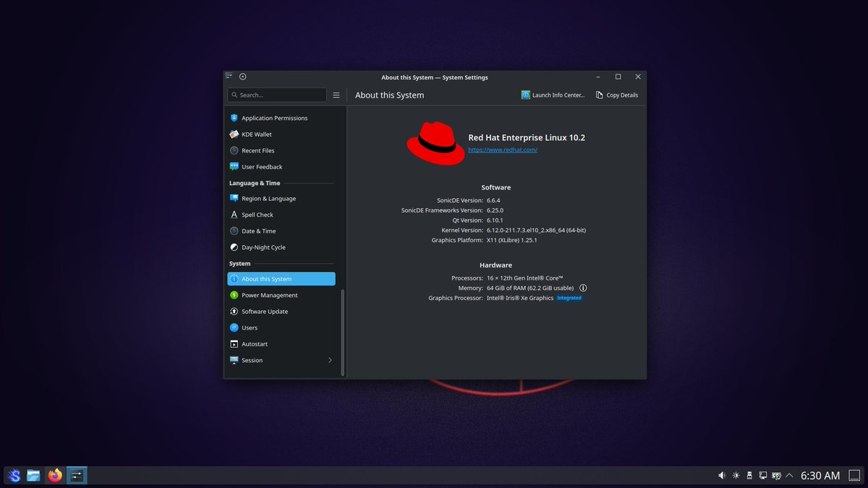
Task: Expand hidden system tray icons
Action: point(789,476)
